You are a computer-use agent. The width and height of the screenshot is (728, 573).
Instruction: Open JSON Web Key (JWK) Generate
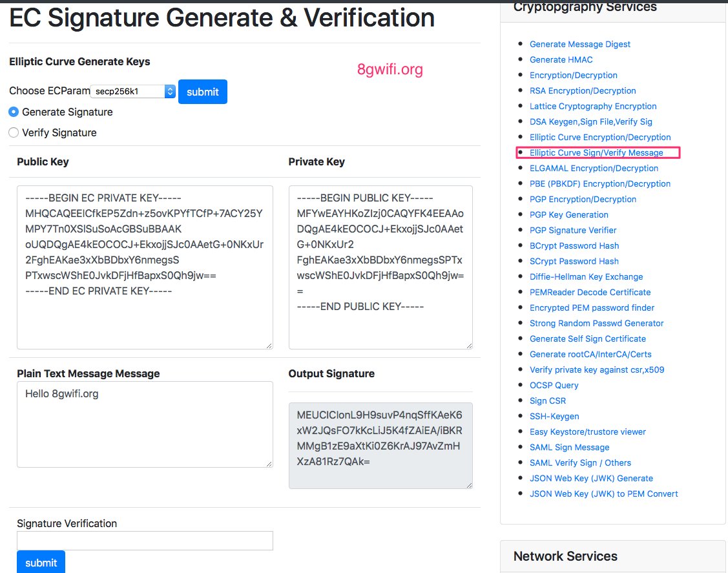pyautogui.click(x=591, y=478)
